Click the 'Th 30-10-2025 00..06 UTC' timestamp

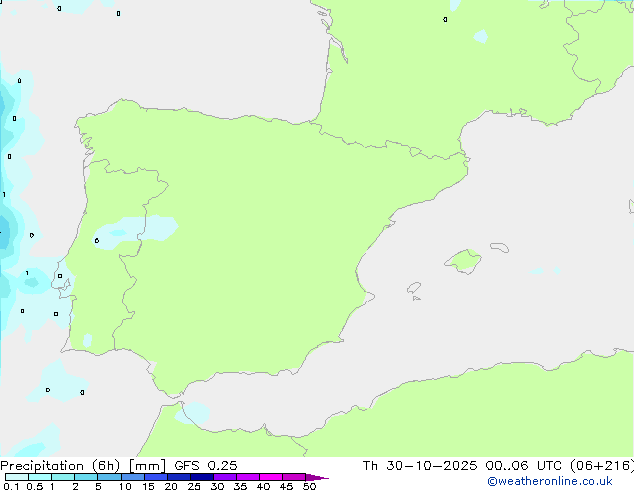(x=462, y=466)
